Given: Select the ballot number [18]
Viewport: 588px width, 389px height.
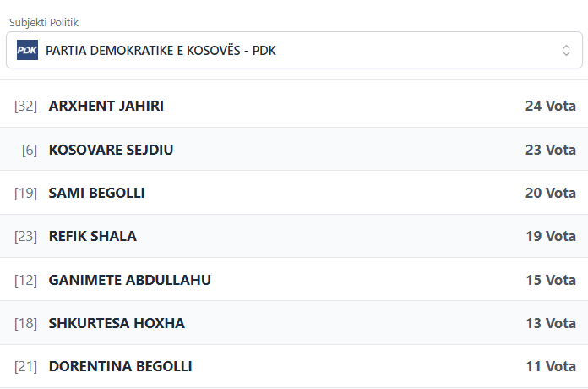Looking at the screenshot, I should pos(26,323).
